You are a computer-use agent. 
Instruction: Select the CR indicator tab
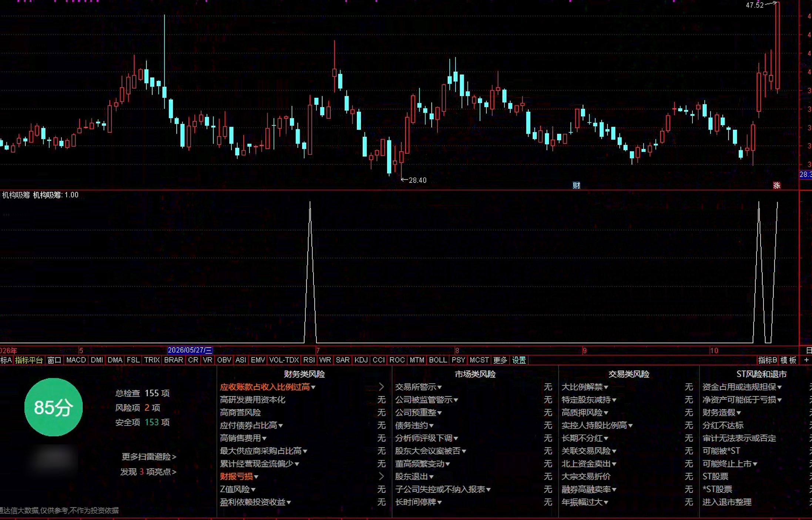(x=193, y=360)
